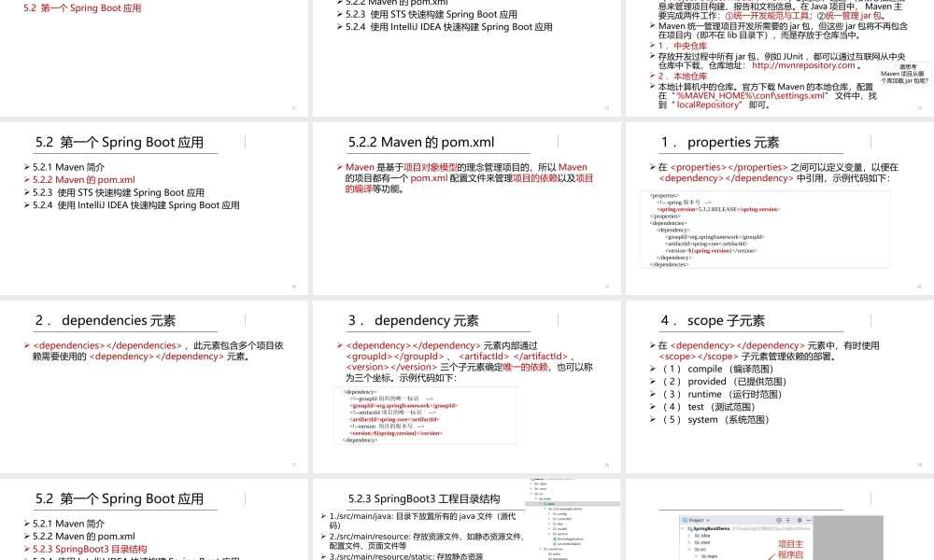Click the red '<scope></scope>' text
934x560 pixels.
[698, 357]
